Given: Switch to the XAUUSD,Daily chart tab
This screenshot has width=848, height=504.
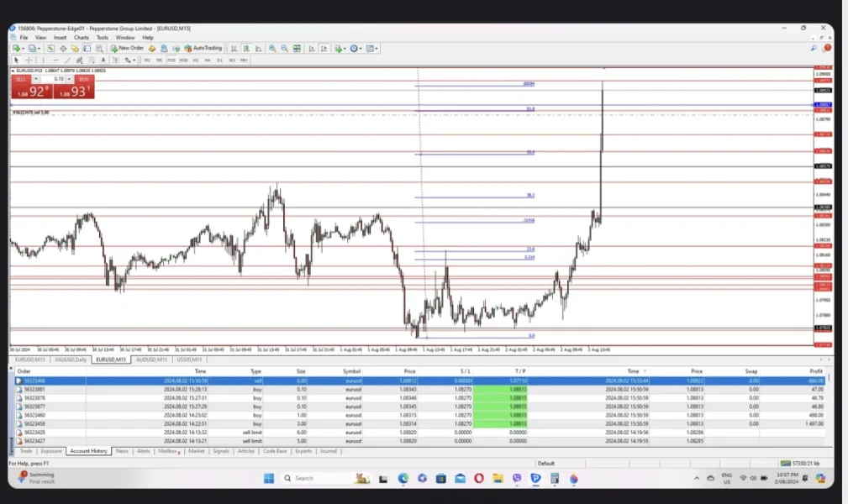Looking at the screenshot, I should click(71, 359).
